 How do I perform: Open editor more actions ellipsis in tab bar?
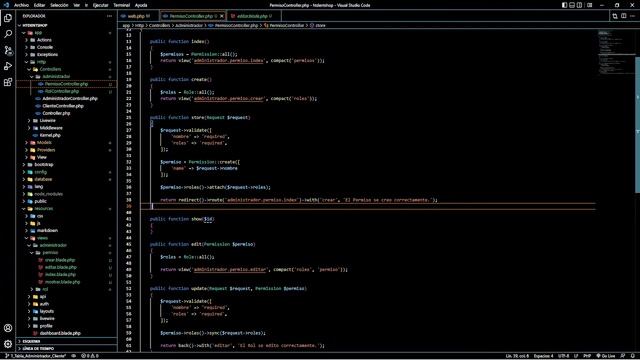click(632, 16)
